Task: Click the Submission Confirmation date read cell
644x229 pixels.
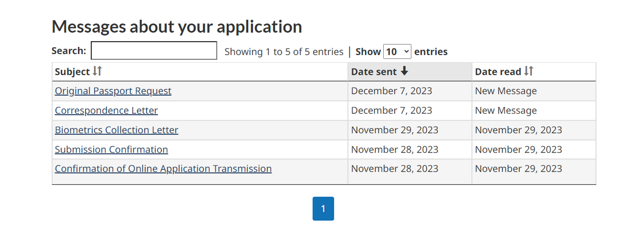Action: pos(518,149)
